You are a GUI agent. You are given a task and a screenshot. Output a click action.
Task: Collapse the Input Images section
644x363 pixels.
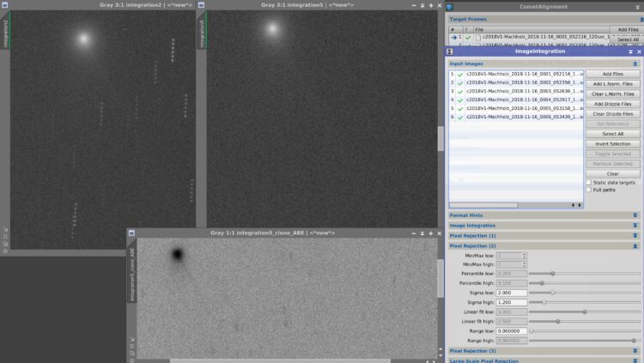tap(635, 64)
